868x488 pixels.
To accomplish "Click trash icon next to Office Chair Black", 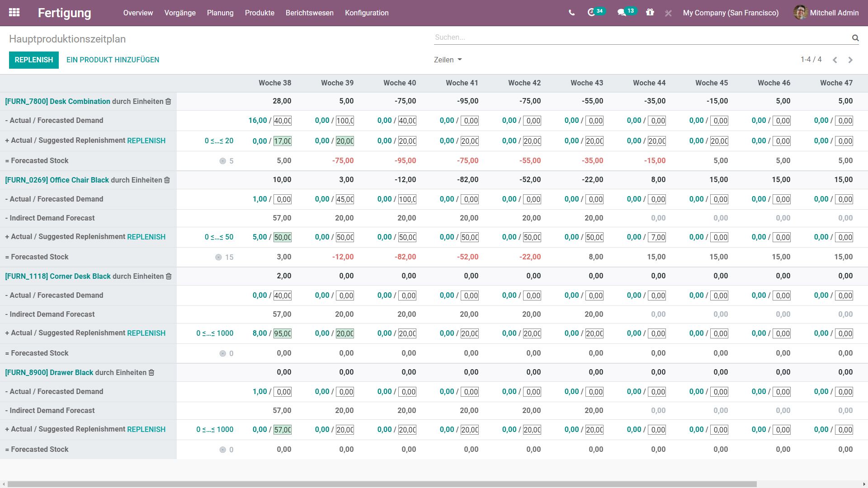I will [167, 180].
